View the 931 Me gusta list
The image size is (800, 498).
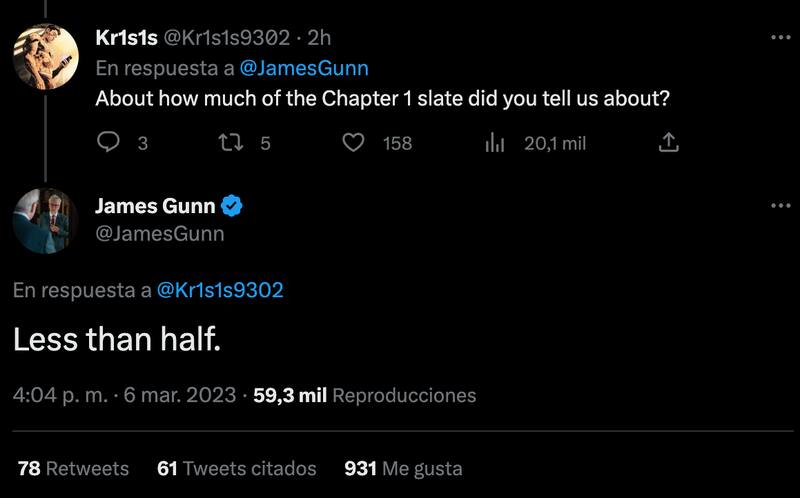402,468
